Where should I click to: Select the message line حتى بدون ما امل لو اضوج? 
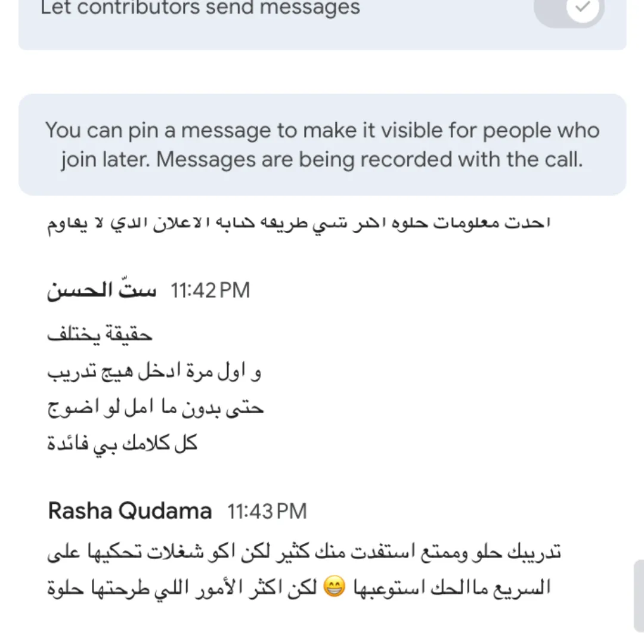pyautogui.click(x=155, y=408)
